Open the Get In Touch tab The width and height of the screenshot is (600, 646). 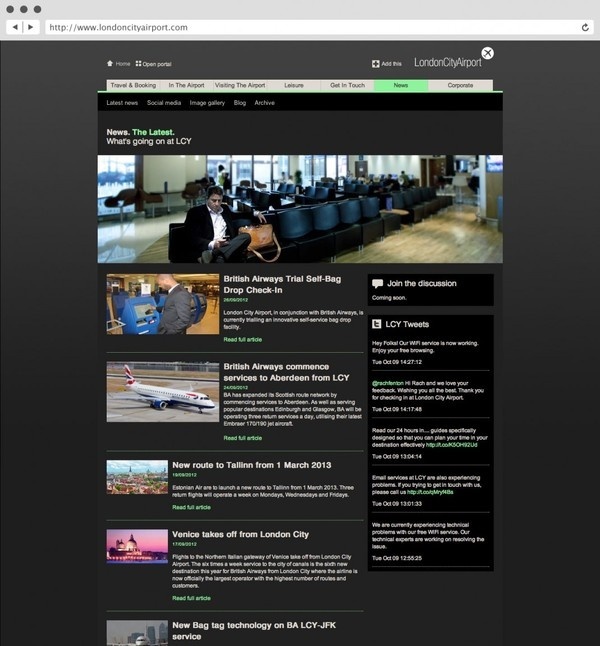click(x=347, y=85)
